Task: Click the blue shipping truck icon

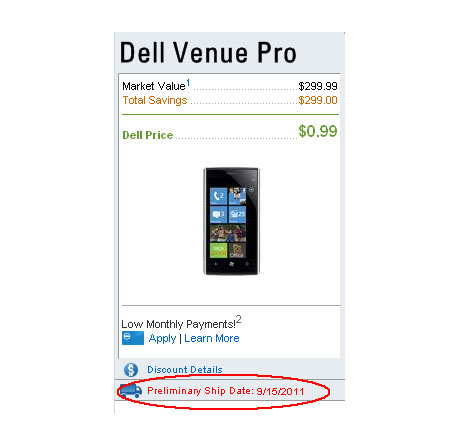Action: coord(131,390)
